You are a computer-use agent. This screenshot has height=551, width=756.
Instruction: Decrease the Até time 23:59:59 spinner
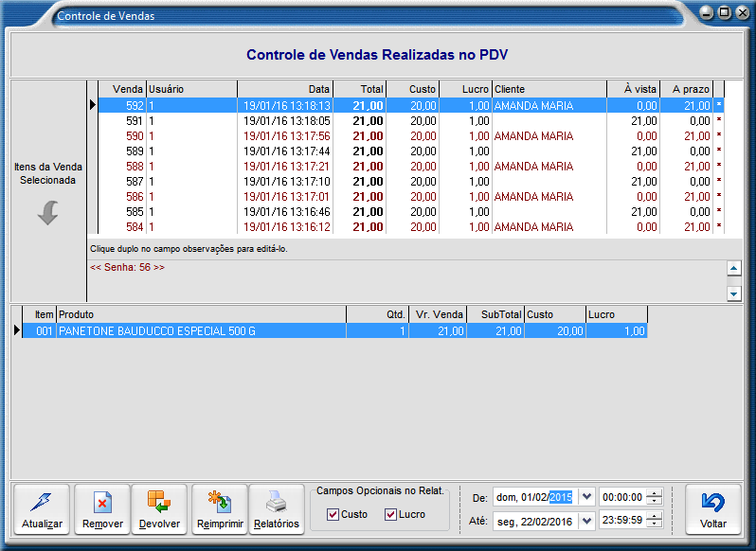pos(655,524)
